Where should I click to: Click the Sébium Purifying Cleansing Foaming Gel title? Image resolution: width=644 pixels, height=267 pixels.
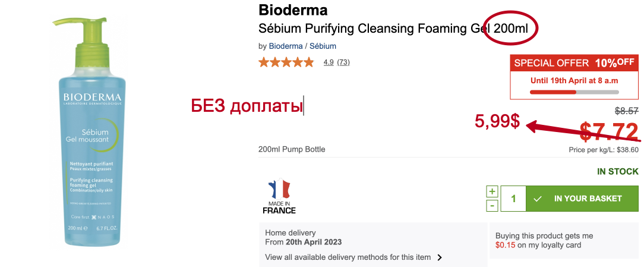(374, 29)
